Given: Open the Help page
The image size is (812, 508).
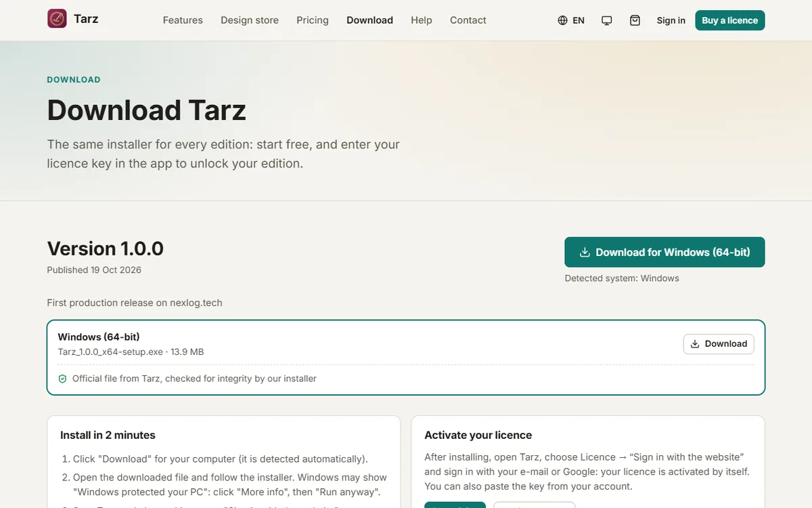Looking at the screenshot, I should point(422,20).
